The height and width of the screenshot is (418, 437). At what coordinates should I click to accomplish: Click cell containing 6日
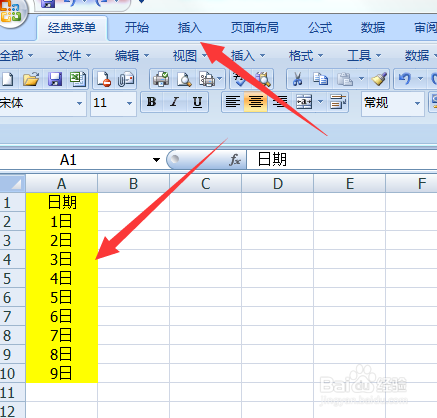click(62, 316)
